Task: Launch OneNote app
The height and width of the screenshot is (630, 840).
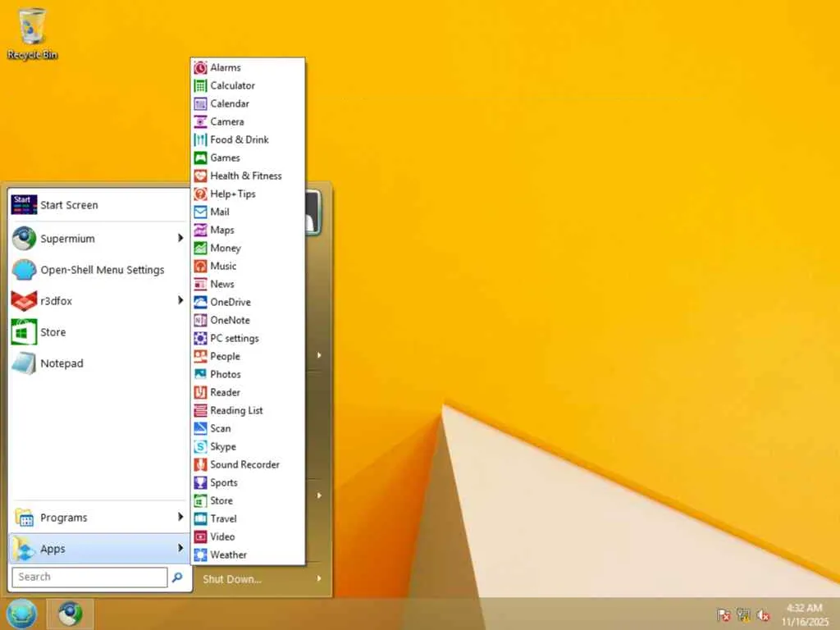Action: point(248,321)
